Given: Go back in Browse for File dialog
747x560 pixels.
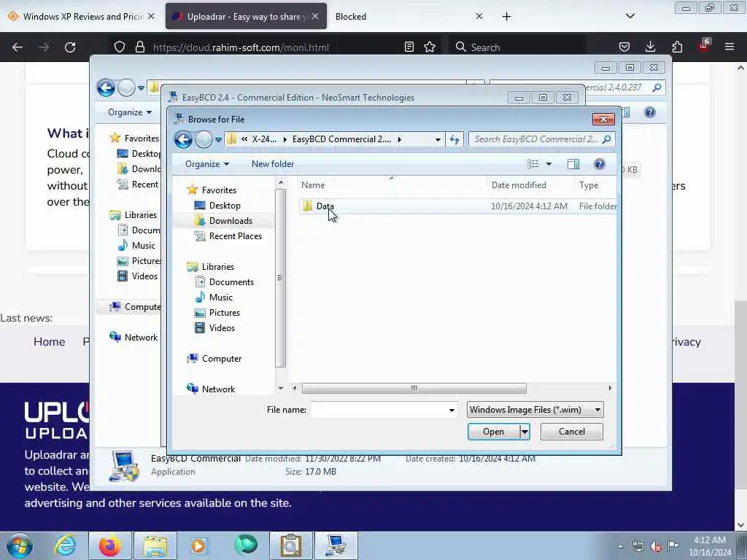Looking at the screenshot, I should (183, 139).
